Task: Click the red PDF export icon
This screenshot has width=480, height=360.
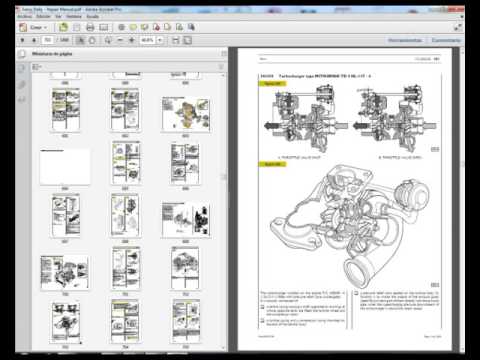Action: (x=156, y=27)
